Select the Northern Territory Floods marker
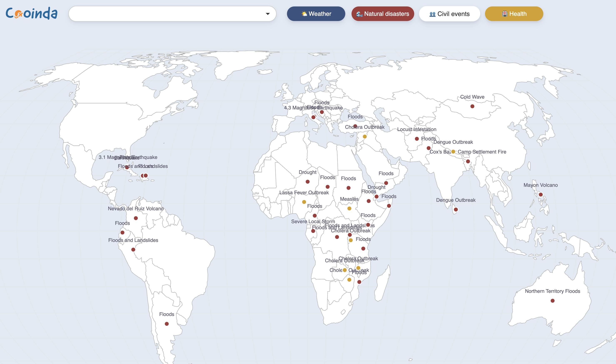This screenshot has width=616, height=364. (552, 301)
